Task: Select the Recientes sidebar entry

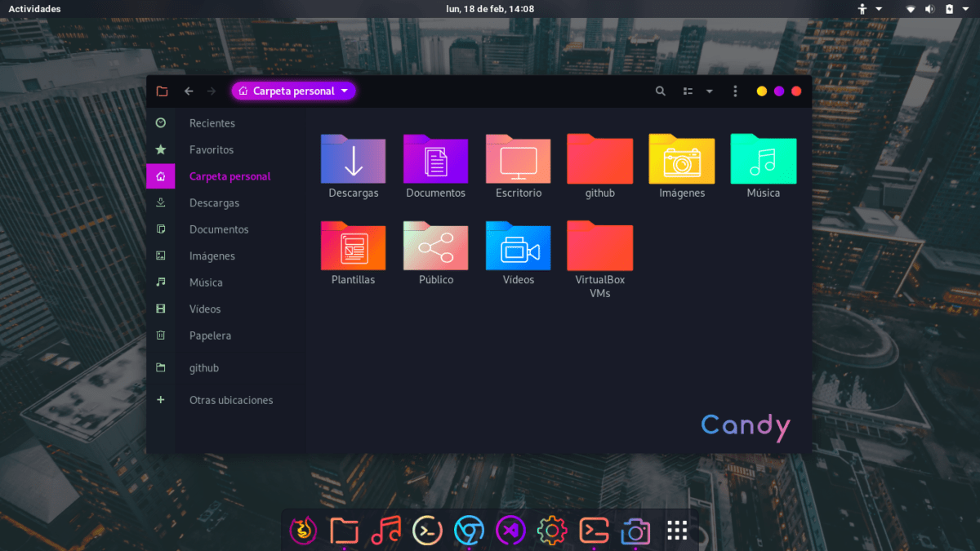Action: [212, 122]
